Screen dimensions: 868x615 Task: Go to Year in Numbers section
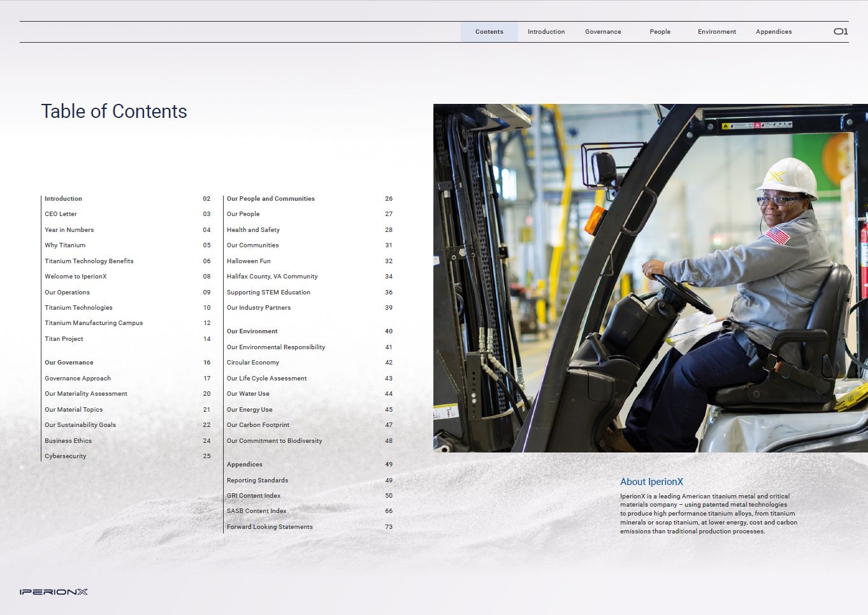pos(69,230)
